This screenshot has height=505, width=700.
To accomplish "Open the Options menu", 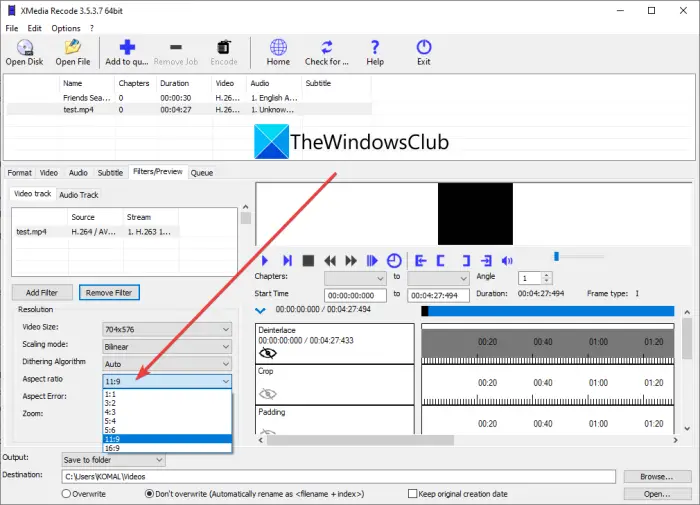I will pyautogui.click(x=66, y=28).
